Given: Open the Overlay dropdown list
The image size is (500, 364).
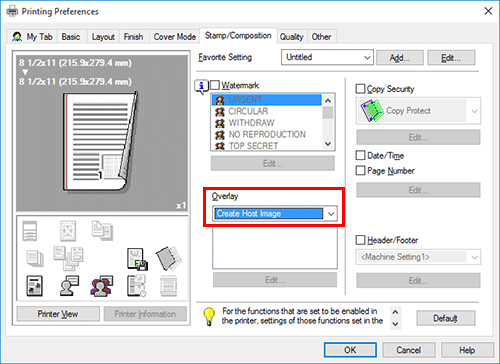Looking at the screenshot, I should pos(331,214).
